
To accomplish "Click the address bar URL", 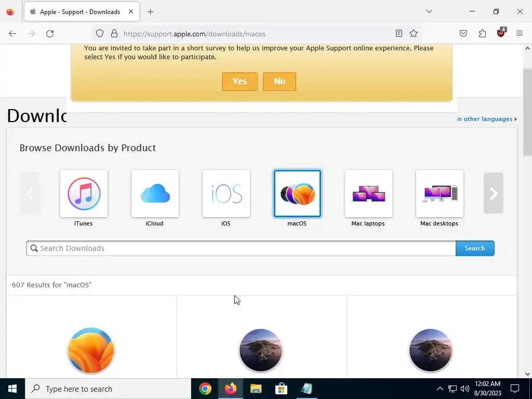I will pyautogui.click(x=194, y=34).
